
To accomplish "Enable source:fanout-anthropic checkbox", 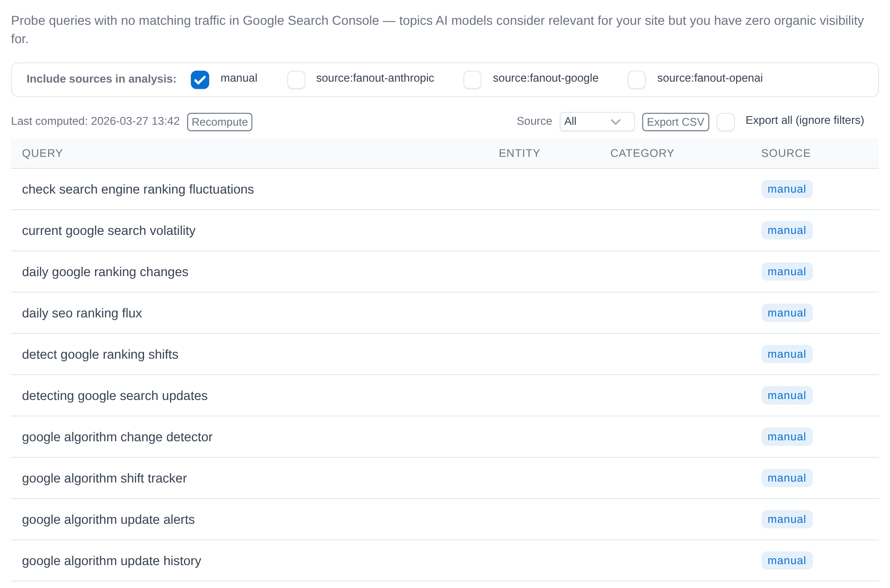I will [x=296, y=80].
